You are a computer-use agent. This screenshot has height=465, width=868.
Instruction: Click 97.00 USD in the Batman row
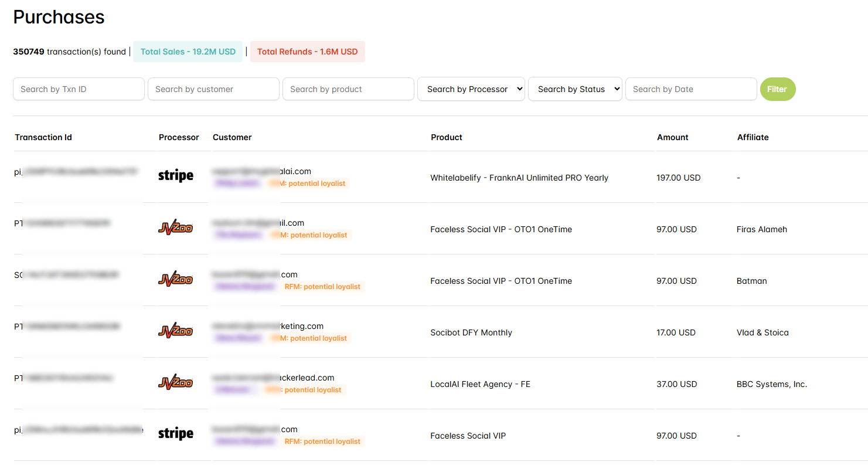pyautogui.click(x=677, y=281)
